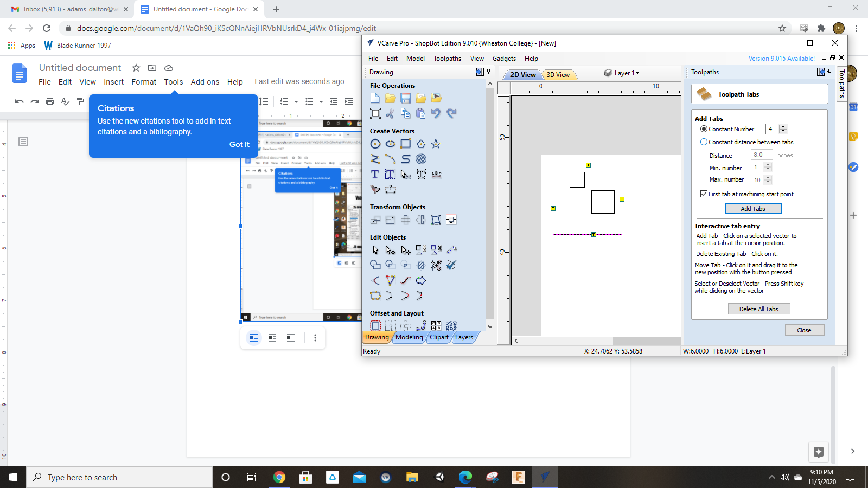Select Constant distance between tabs option
The height and width of the screenshot is (488, 868).
coord(704,142)
